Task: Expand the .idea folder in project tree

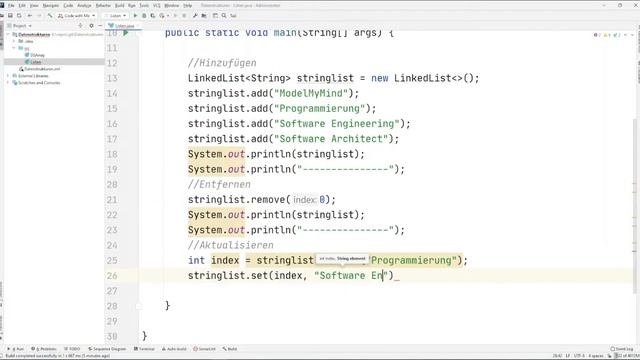Action: point(14,41)
